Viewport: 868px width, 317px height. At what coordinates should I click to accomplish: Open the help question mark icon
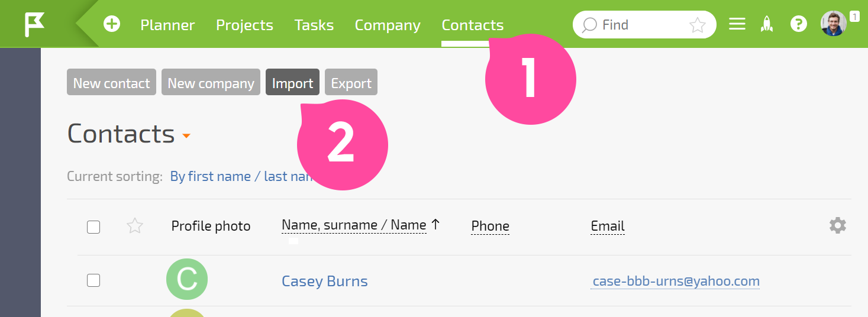click(799, 24)
